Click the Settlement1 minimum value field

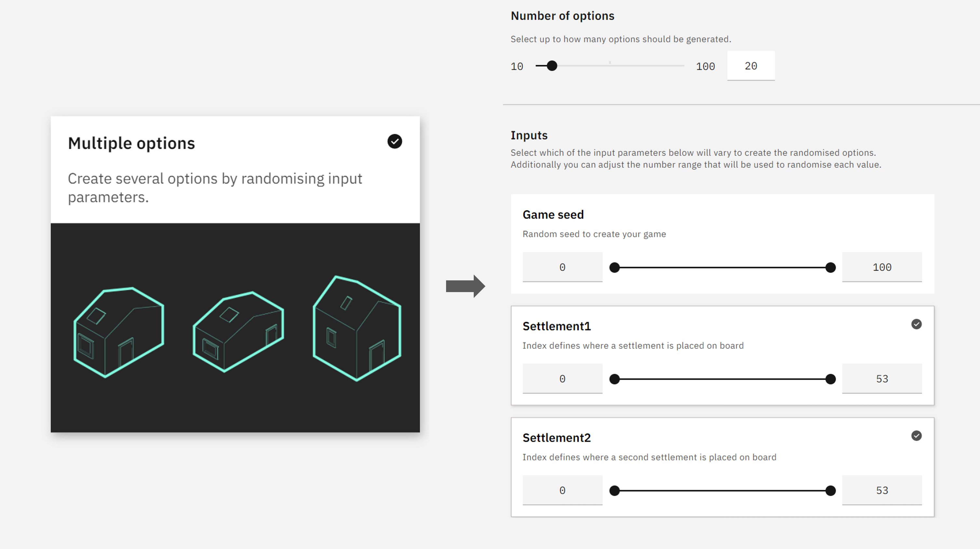[x=562, y=379]
